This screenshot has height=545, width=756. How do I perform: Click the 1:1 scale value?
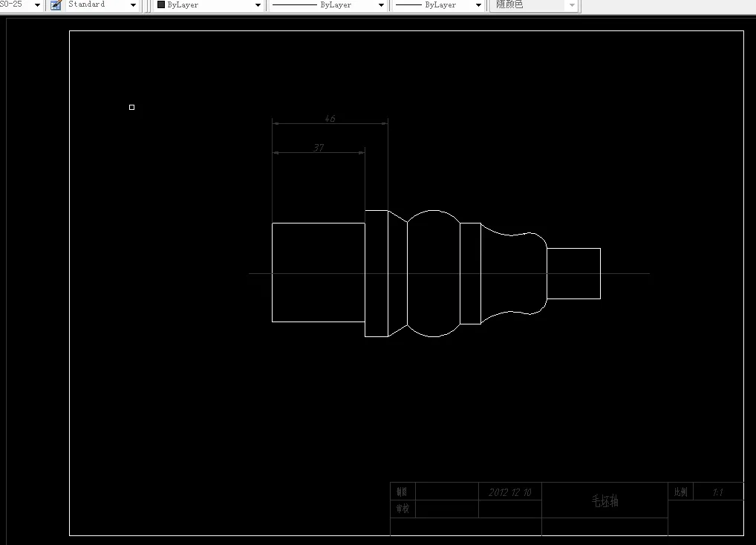point(717,492)
